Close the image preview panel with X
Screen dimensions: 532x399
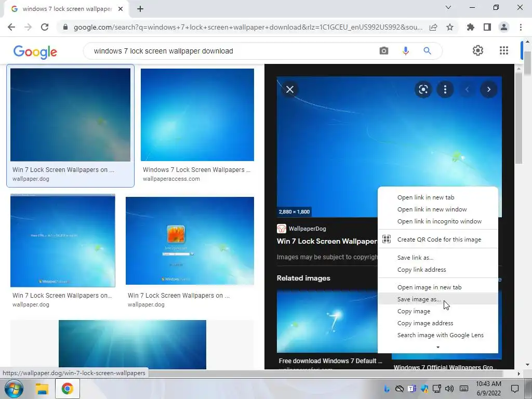point(290,89)
